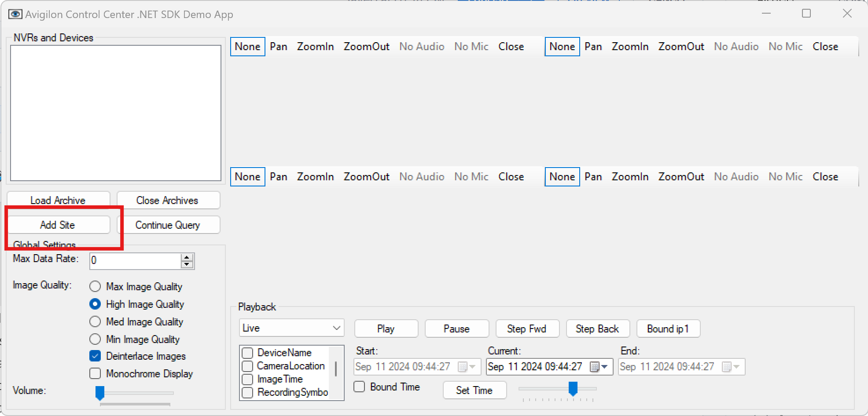Select ZoomIn in bottom-right video panel toolbar

(x=630, y=177)
